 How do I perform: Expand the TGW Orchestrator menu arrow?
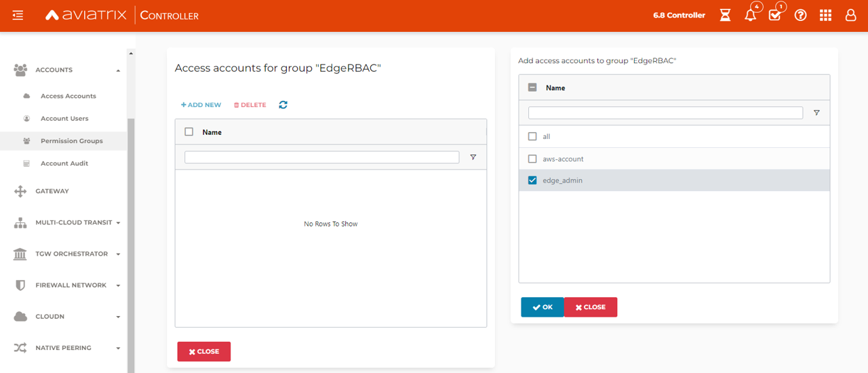(118, 254)
